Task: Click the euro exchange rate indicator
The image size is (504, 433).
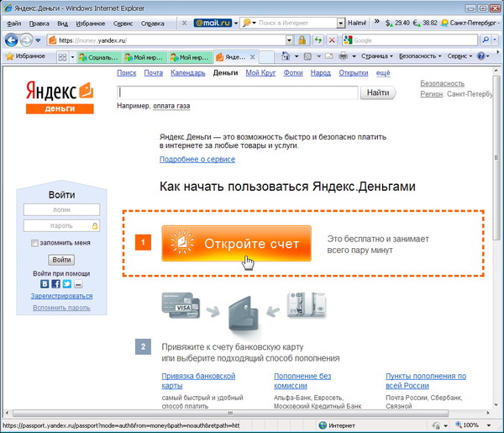Action: pos(425,23)
